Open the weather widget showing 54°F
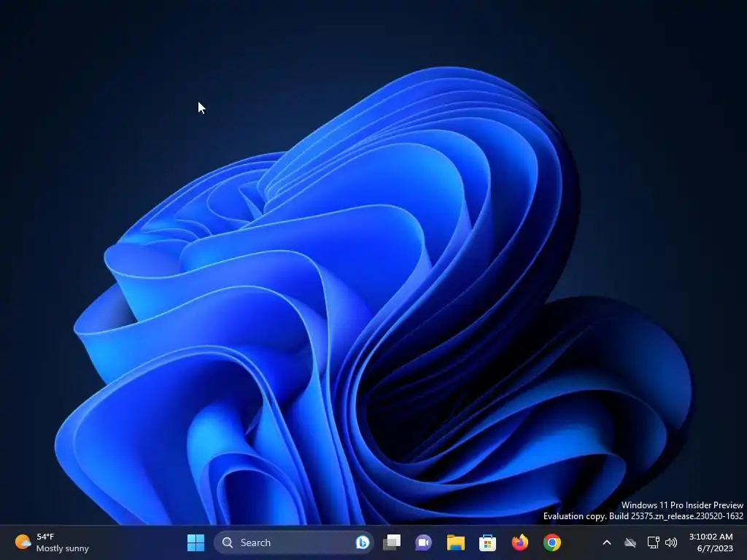Screen dimensions: 747x560 tap(52, 542)
